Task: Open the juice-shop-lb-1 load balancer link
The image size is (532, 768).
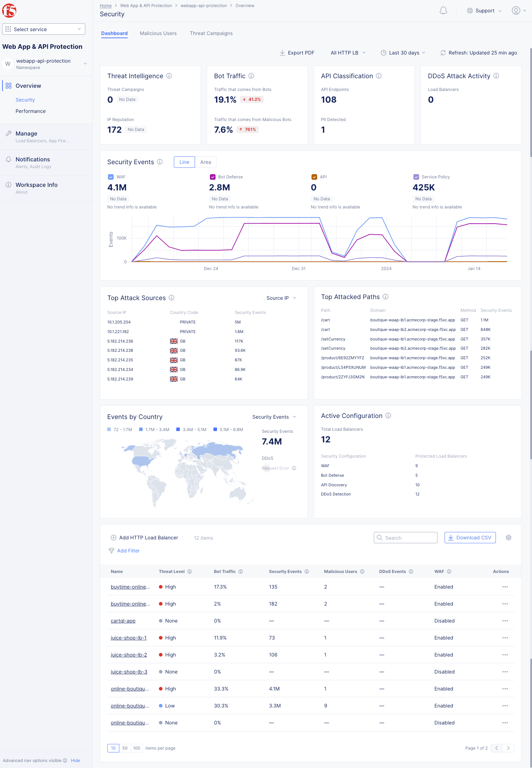Action: 128,638
